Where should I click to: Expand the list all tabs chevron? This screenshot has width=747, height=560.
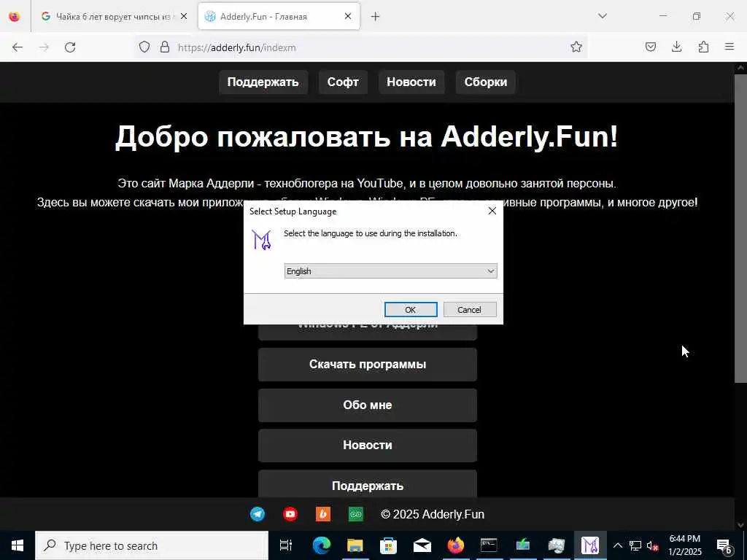pos(603,16)
